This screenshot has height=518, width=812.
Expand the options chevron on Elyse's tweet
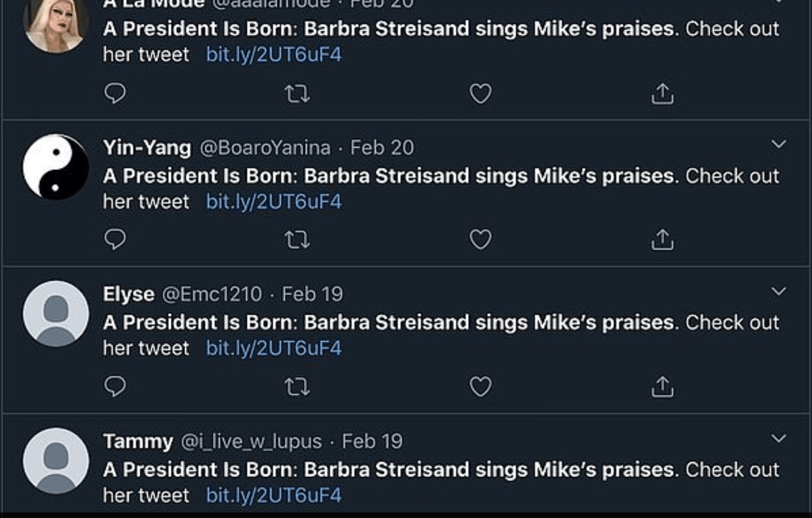pyautogui.click(x=778, y=291)
